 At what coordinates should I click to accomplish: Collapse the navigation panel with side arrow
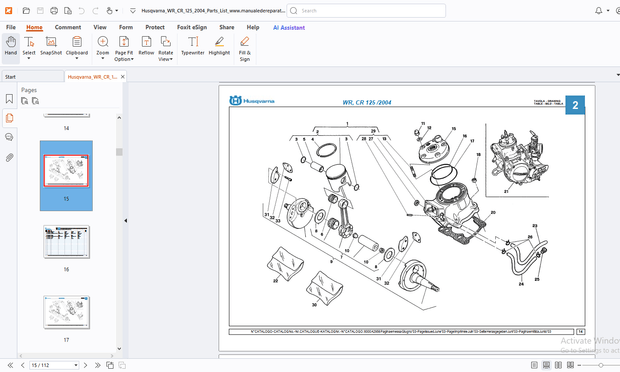(126, 221)
